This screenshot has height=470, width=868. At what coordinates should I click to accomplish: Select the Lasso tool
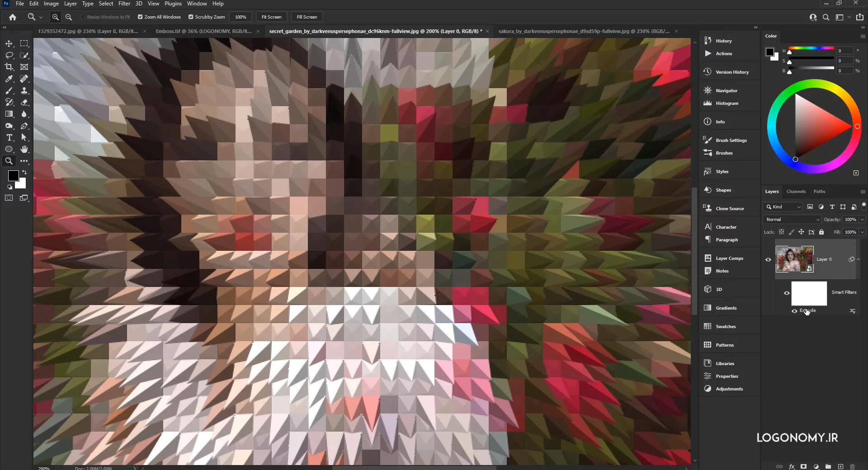click(9, 55)
